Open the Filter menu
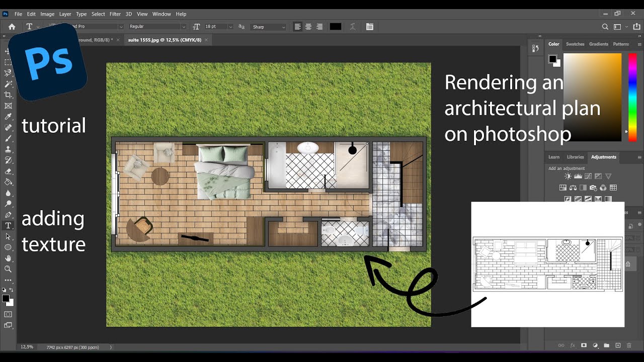The width and height of the screenshot is (644, 362). coord(115,14)
